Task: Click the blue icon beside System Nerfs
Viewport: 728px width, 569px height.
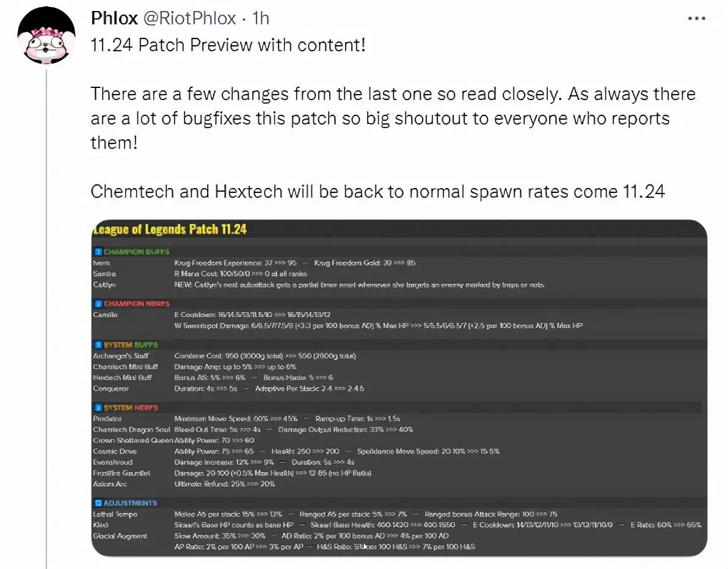Action: point(98,407)
